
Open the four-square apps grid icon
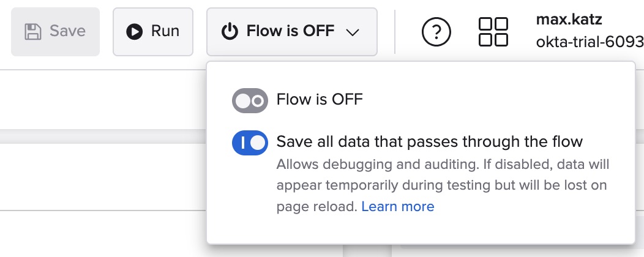[493, 32]
